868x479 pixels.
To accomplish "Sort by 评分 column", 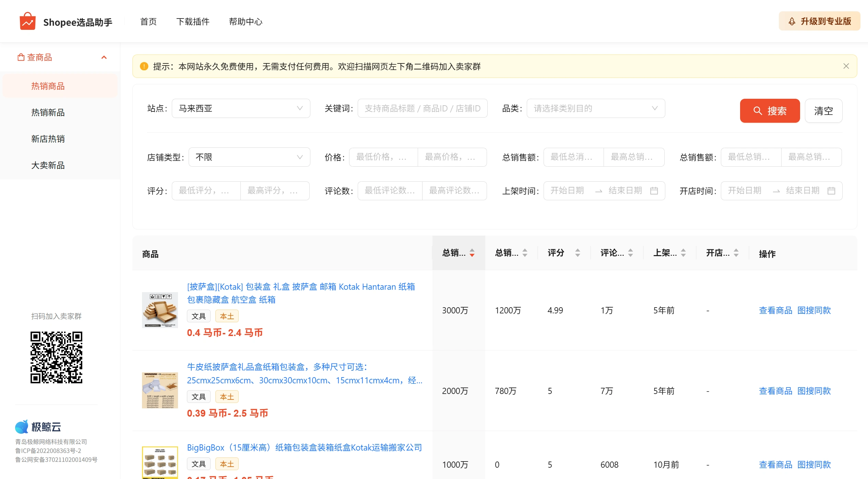I will tap(578, 253).
